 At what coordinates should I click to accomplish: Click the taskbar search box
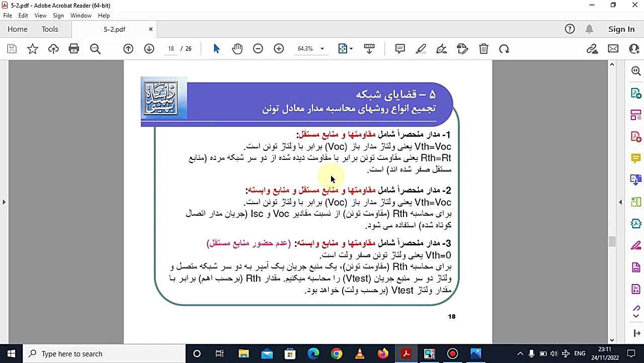[x=104, y=353]
